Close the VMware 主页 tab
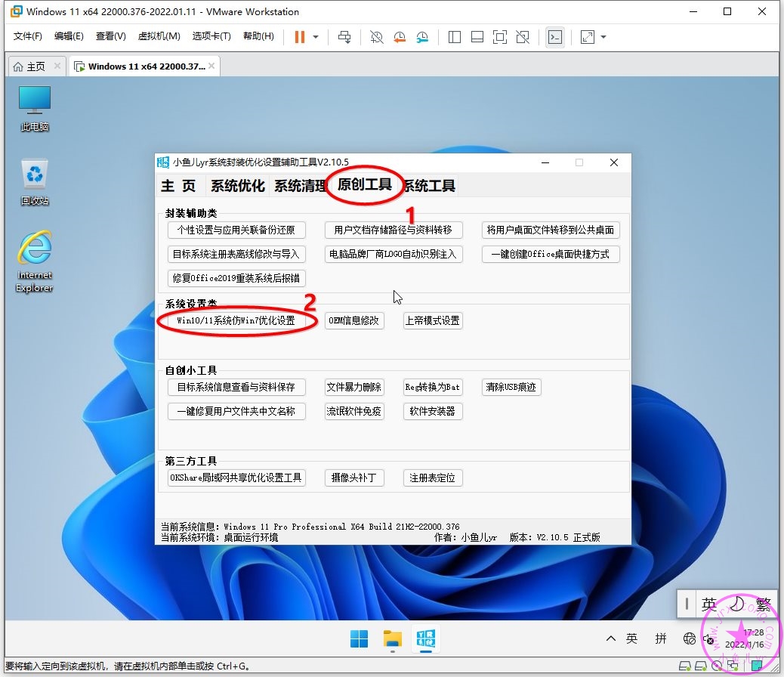Image resolution: width=784 pixels, height=677 pixels. click(57, 66)
